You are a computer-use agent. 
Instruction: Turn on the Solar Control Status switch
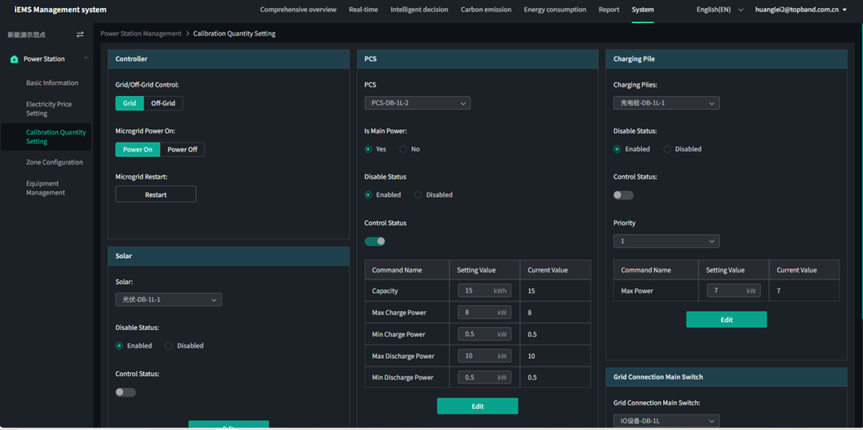[x=125, y=392]
